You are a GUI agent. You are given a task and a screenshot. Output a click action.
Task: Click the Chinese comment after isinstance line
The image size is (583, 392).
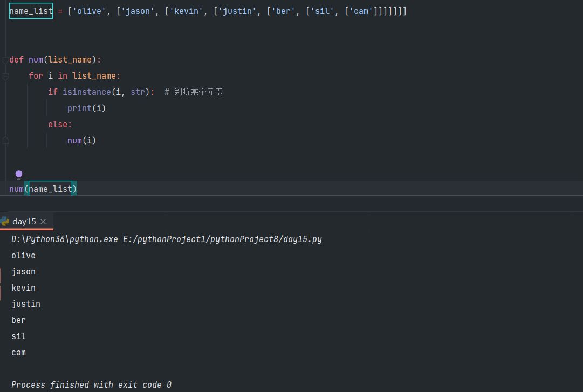coord(198,92)
